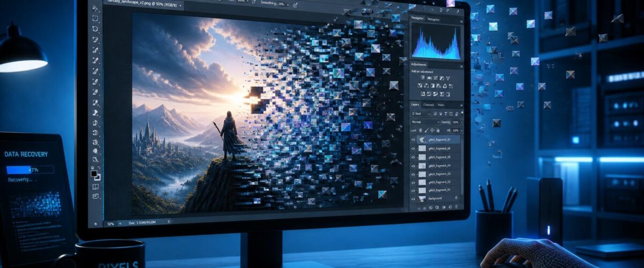Click the lock transparent pixels icon
This screenshot has height=268, width=644.
(x=420, y=130)
